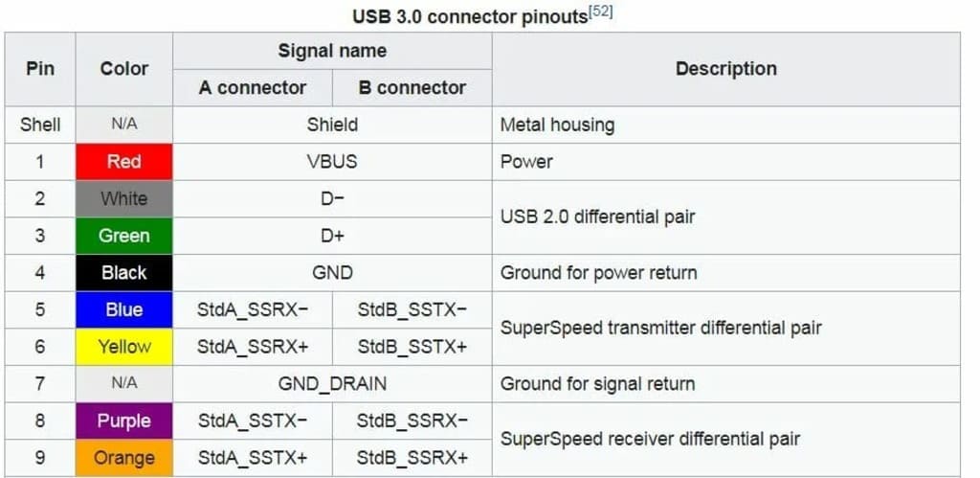Image resolution: width=980 pixels, height=478 pixels.
Task: Select the USB 2.0 differential pair description
Action: (x=598, y=217)
